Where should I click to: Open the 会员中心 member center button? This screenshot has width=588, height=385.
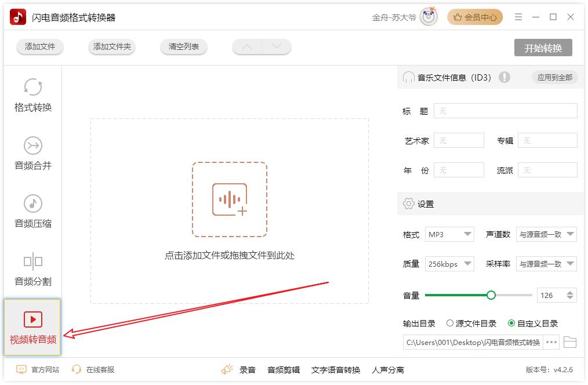pyautogui.click(x=475, y=17)
